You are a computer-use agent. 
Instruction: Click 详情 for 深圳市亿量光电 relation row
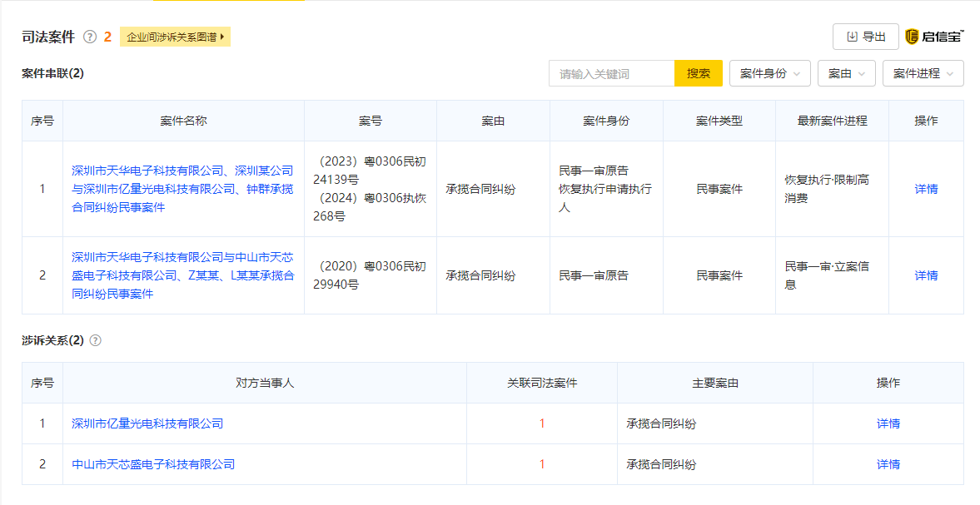(x=888, y=423)
